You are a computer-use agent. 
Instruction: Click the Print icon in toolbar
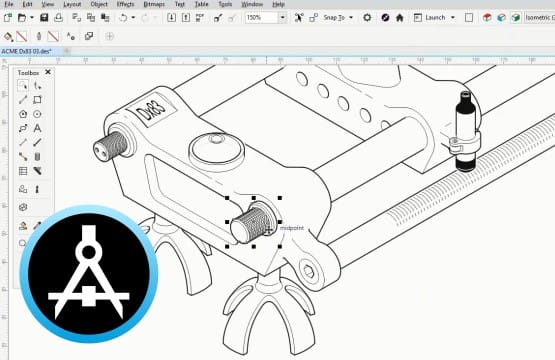pyautogui.click(x=58, y=17)
